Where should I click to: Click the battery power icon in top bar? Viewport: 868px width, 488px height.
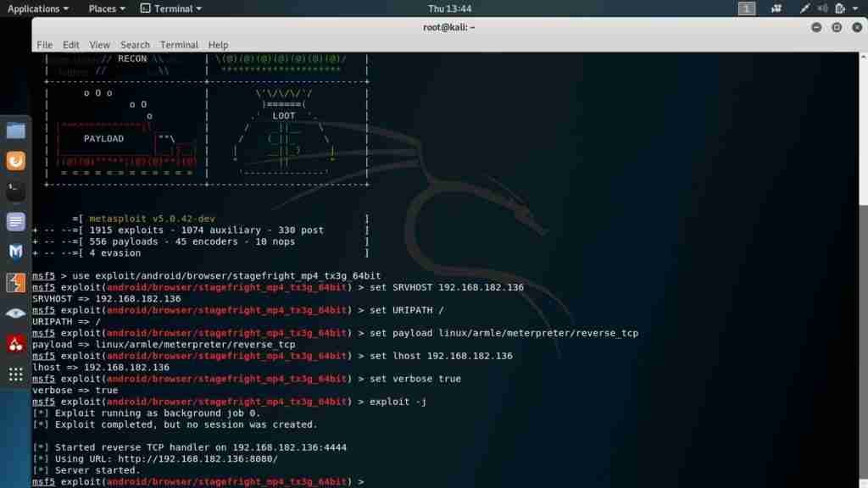840,8
